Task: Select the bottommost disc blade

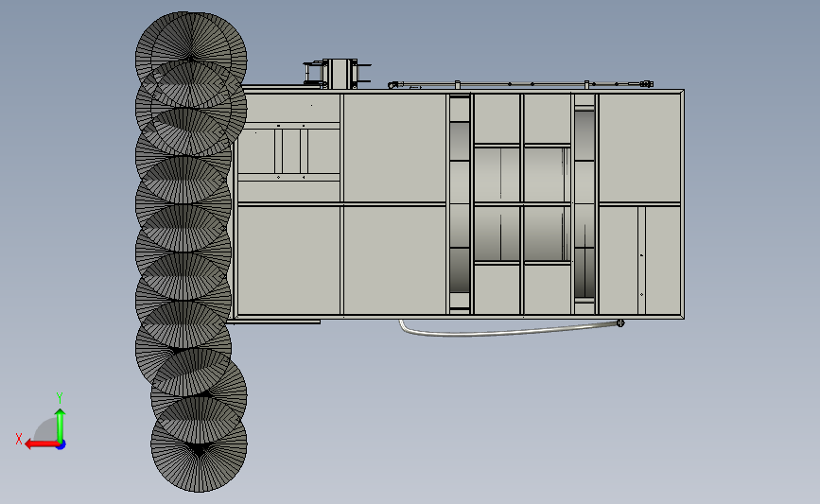Action: [200, 443]
